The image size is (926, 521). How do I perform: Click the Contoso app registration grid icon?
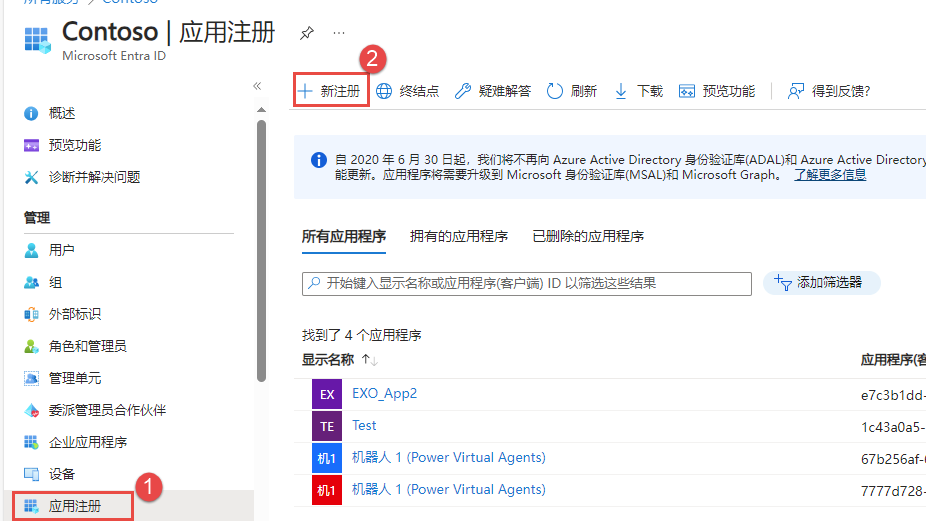(x=37, y=40)
